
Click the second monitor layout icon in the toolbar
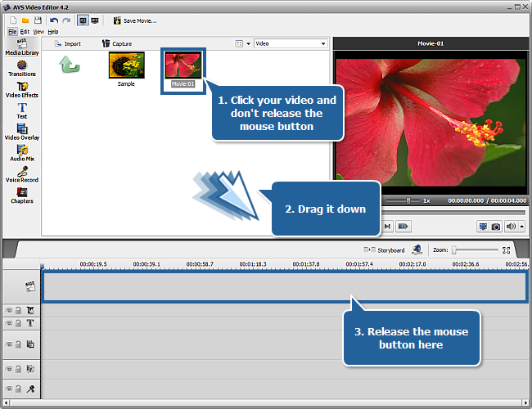[95, 20]
